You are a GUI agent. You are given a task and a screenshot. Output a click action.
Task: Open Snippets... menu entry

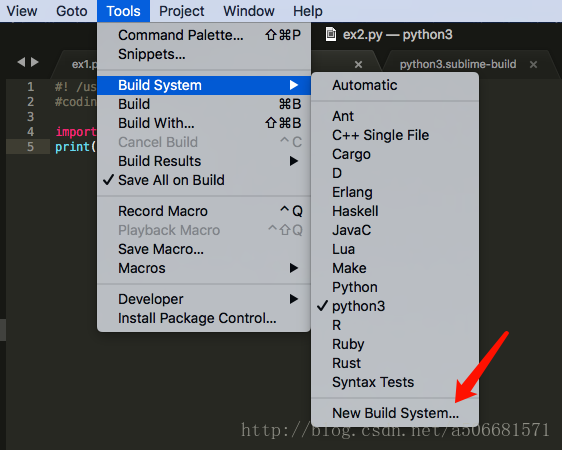[204, 54]
